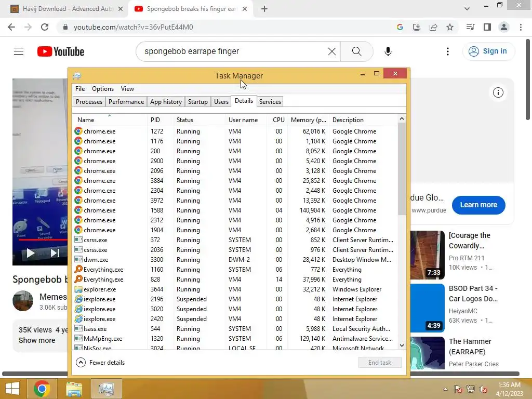This screenshot has width=532, height=399.
Task: Switch to the Services tab
Action: [270, 102]
